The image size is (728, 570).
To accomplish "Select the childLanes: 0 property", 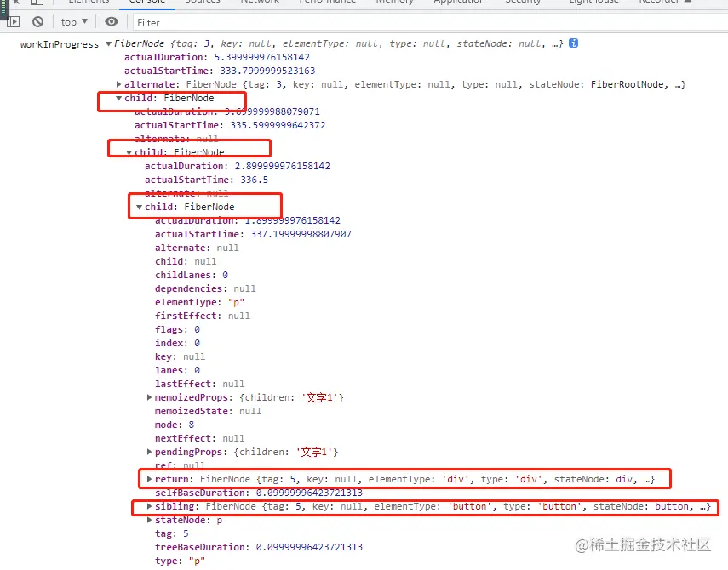I will click(x=192, y=275).
